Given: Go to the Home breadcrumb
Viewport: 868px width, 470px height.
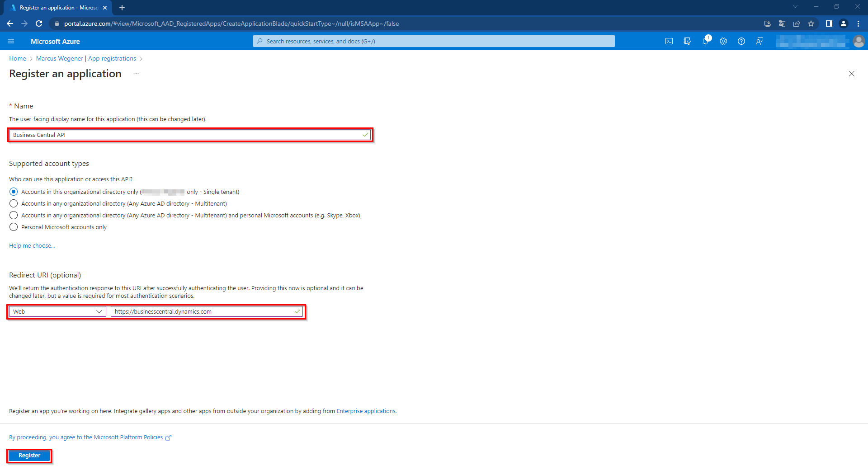Looking at the screenshot, I should (x=18, y=58).
